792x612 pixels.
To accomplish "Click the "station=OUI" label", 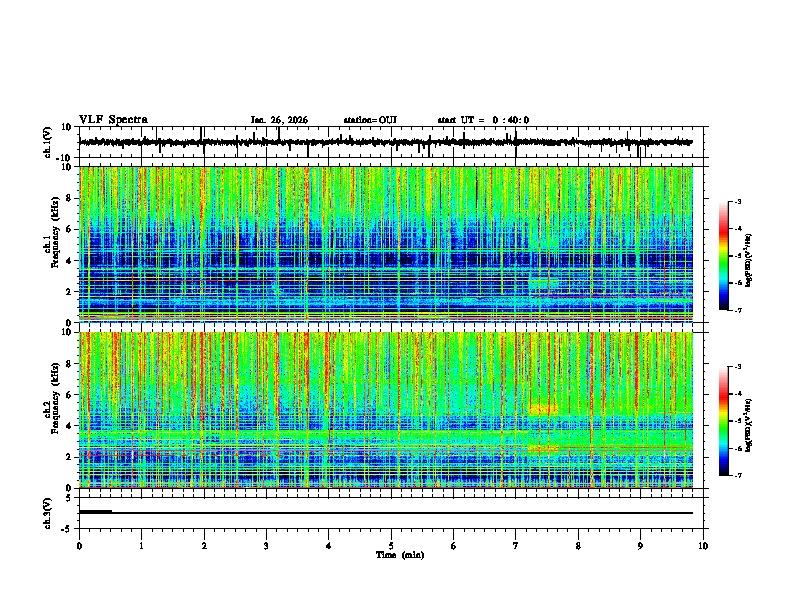I will (x=370, y=120).
